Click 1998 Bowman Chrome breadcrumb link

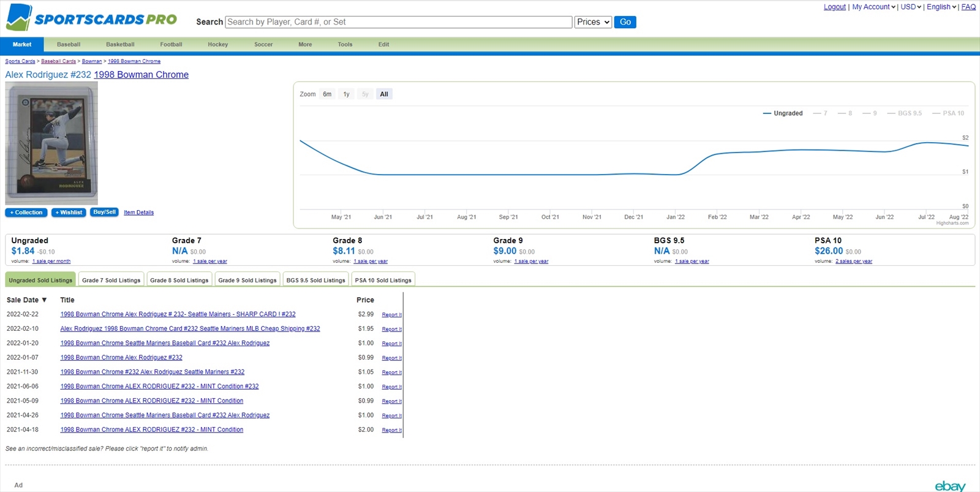134,61
